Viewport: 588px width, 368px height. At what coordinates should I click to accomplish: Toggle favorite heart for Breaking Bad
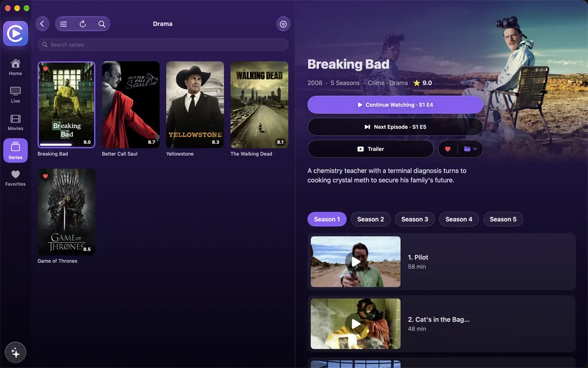447,149
